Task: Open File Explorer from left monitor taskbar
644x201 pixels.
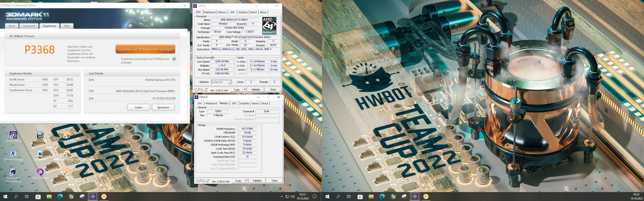Action: pos(49,197)
